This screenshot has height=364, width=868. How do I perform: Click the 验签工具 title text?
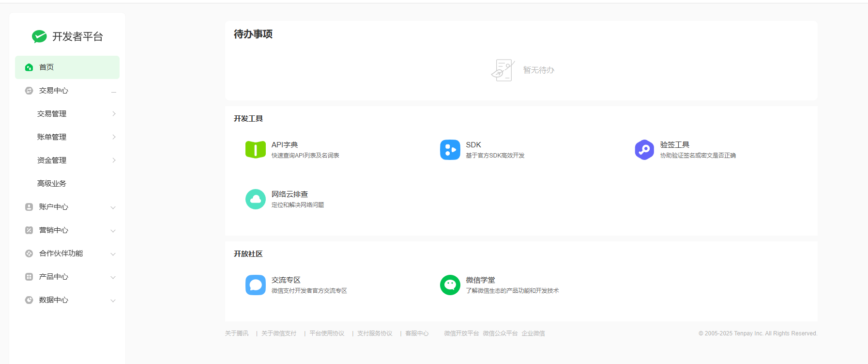675,145
